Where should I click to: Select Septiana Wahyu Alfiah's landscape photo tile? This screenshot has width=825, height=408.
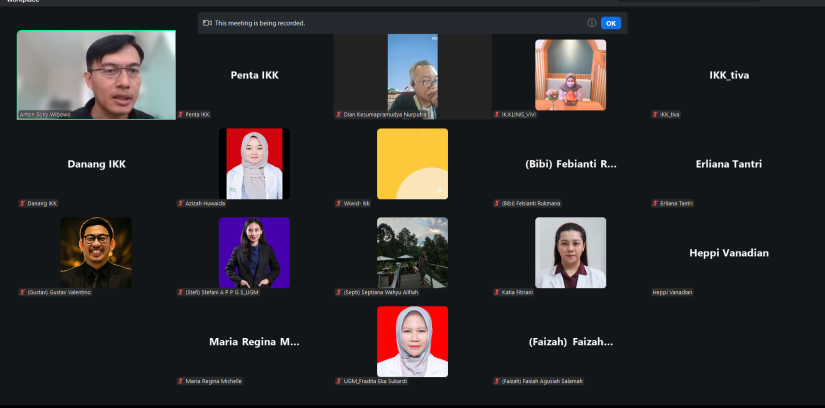pyautogui.click(x=412, y=252)
